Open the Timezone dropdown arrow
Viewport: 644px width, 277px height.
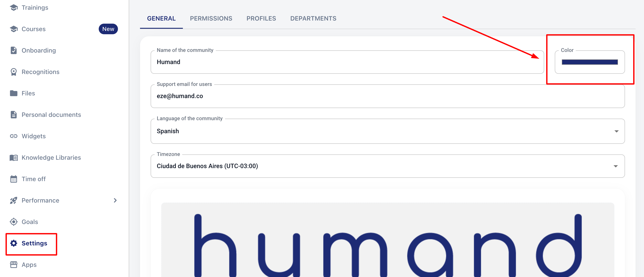click(616, 166)
